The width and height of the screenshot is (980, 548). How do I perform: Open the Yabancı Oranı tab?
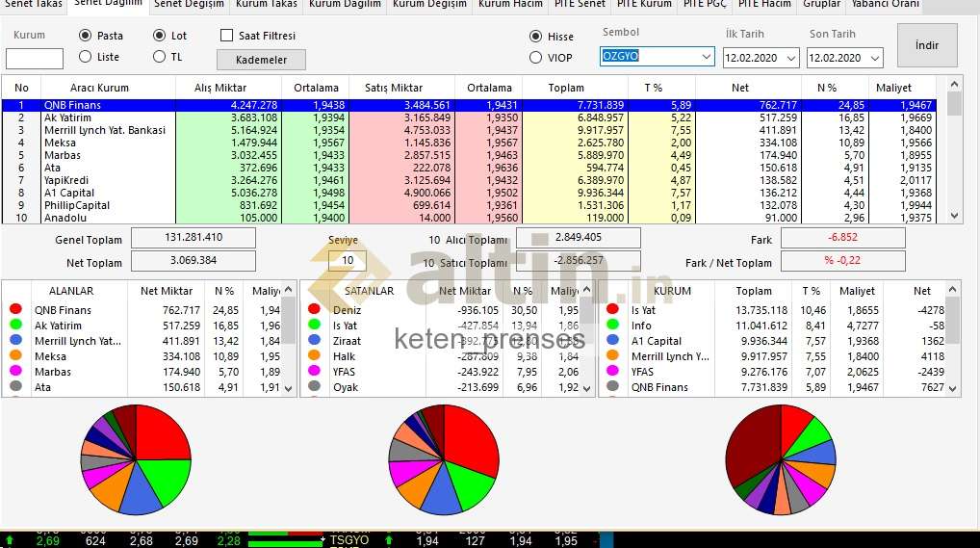coord(885,5)
